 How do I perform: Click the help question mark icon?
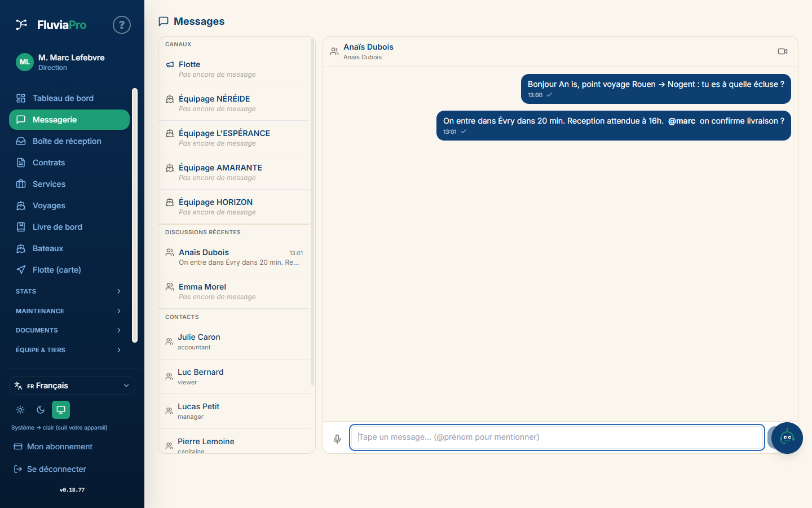click(122, 25)
